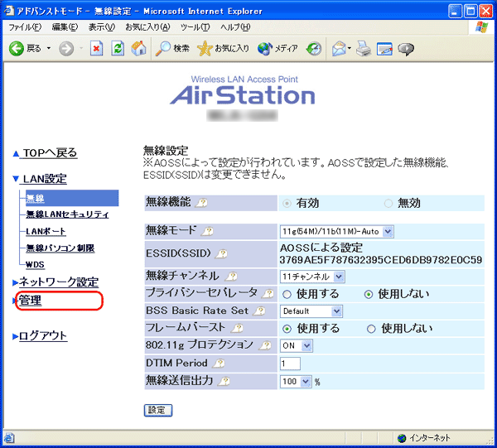Image resolution: width=497 pixels, height=448 pixels.
Task: Select the highlighted 無線 sidebar item
Action: [x=72, y=199]
